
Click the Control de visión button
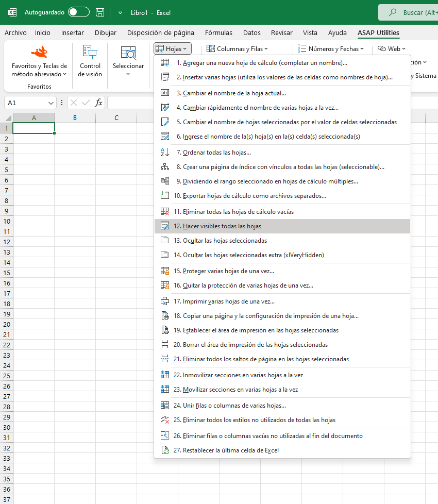point(90,61)
